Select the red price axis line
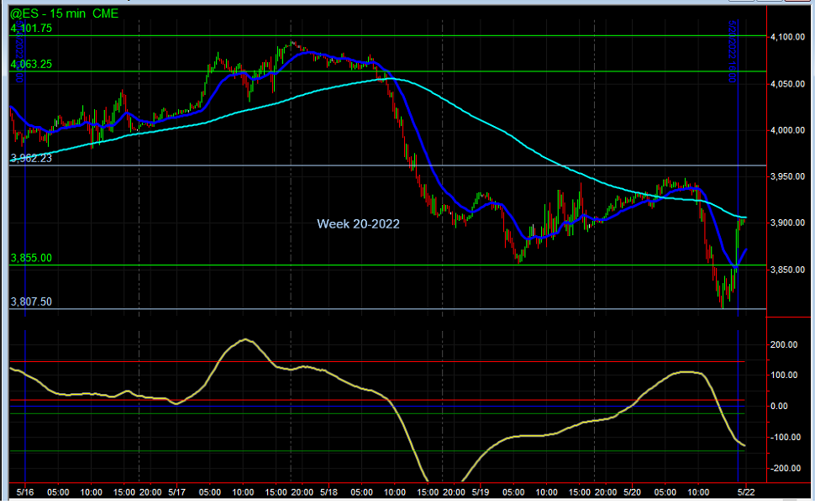 tap(765, 252)
